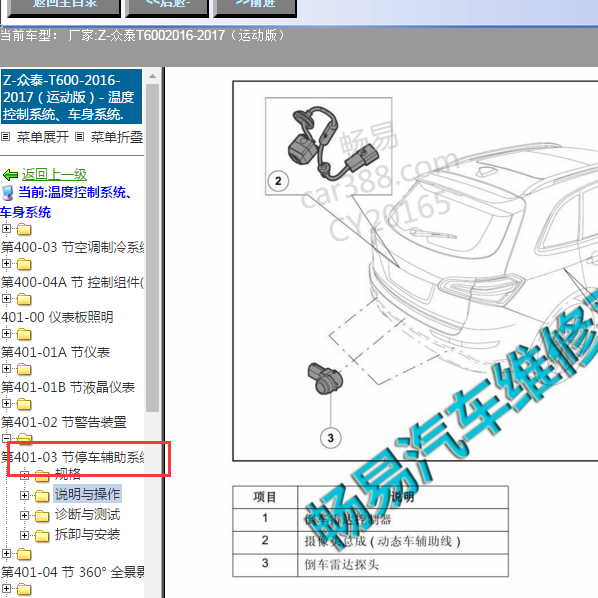
Task: Click the 当前:温度控制系统、车身系统 label
Action: point(67,202)
